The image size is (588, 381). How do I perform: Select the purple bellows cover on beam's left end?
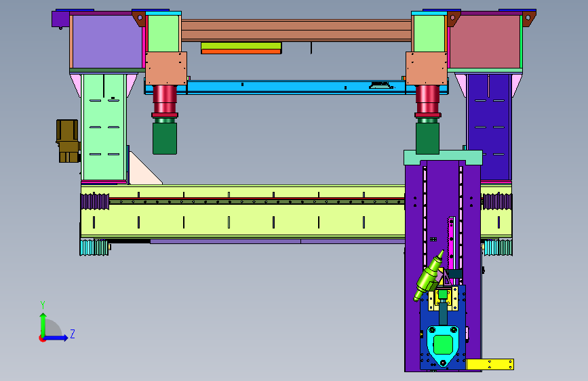[x=94, y=201]
